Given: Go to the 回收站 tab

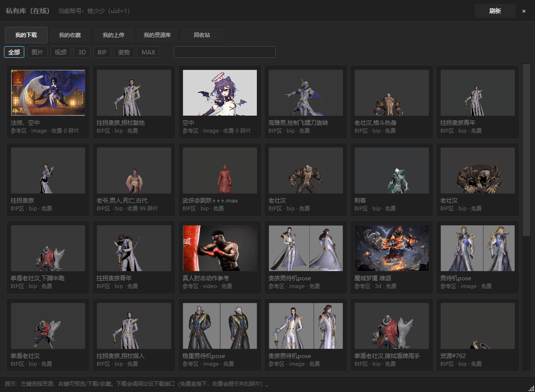Looking at the screenshot, I should pos(202,35).
